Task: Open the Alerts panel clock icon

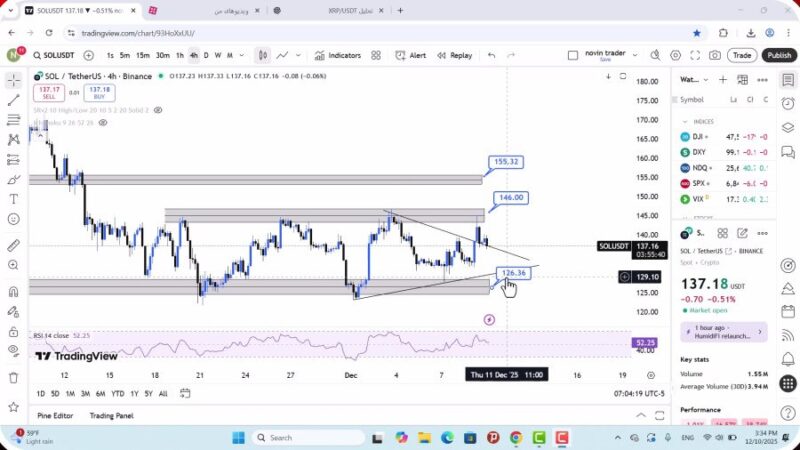Action: tap(788, 102)
